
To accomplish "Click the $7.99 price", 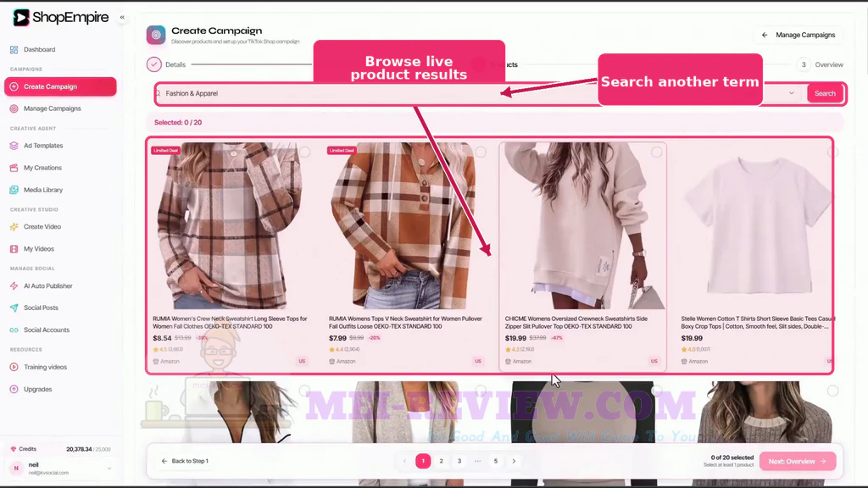I will [337, 338].
